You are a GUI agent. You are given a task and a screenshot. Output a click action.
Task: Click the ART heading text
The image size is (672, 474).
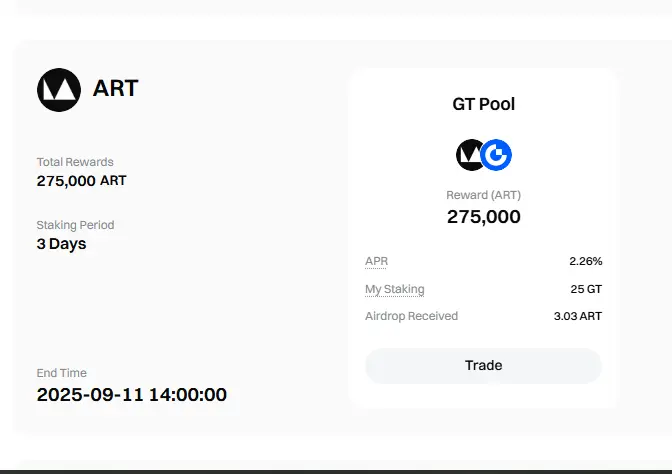pyautogui.click(x=115, y=88)
